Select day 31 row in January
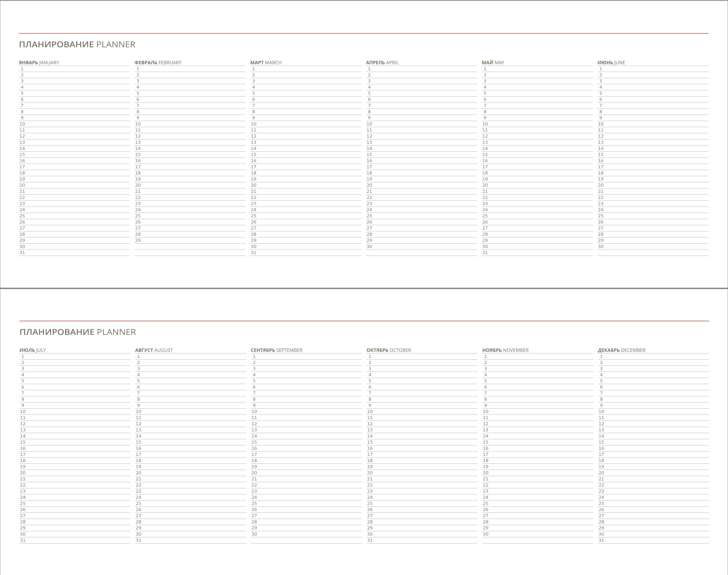 pyautogui.click(x=74, y=253)
